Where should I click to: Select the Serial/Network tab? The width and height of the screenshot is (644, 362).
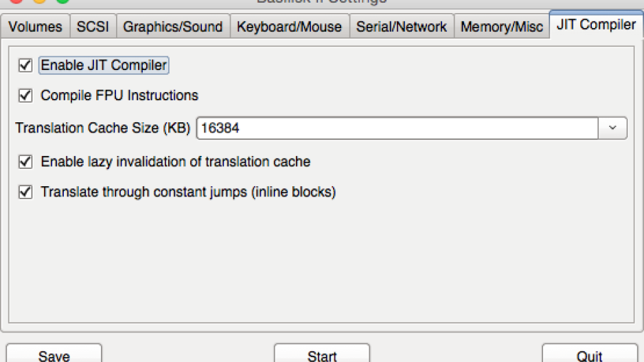402,27
